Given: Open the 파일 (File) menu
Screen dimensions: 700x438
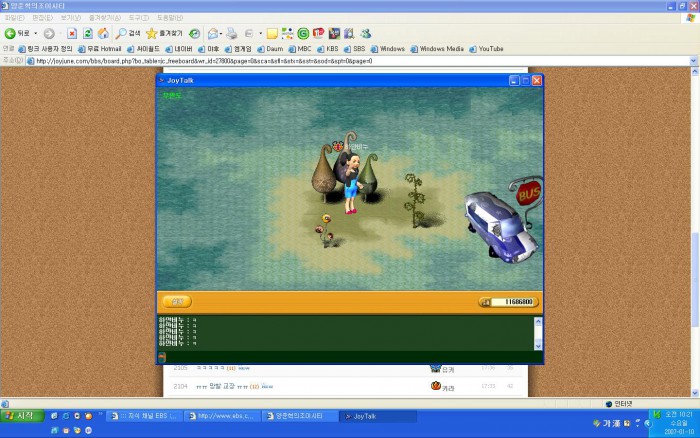Looking at the screenshot, I should coord(14,18).
